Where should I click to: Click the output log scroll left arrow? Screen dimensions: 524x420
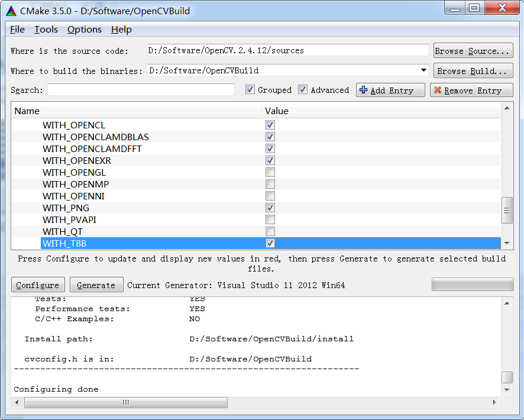[x=17, y=402]
